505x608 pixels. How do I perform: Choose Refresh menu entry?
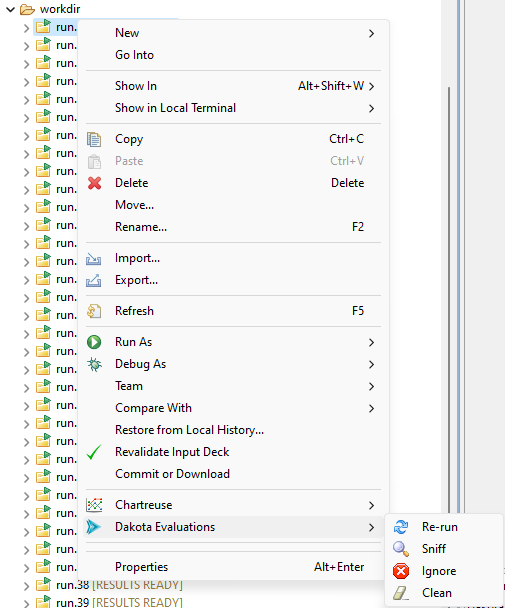click(x=233, y=311)
